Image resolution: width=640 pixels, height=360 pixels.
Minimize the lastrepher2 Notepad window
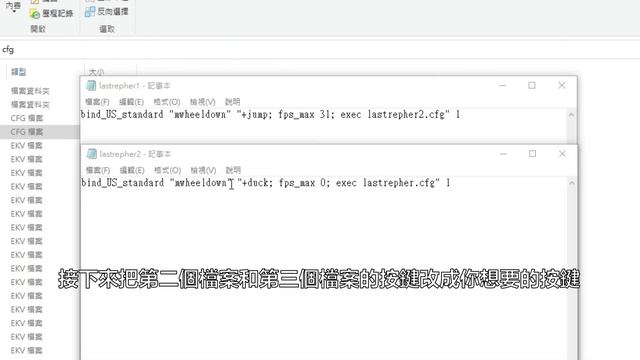(x=503, y=154)
